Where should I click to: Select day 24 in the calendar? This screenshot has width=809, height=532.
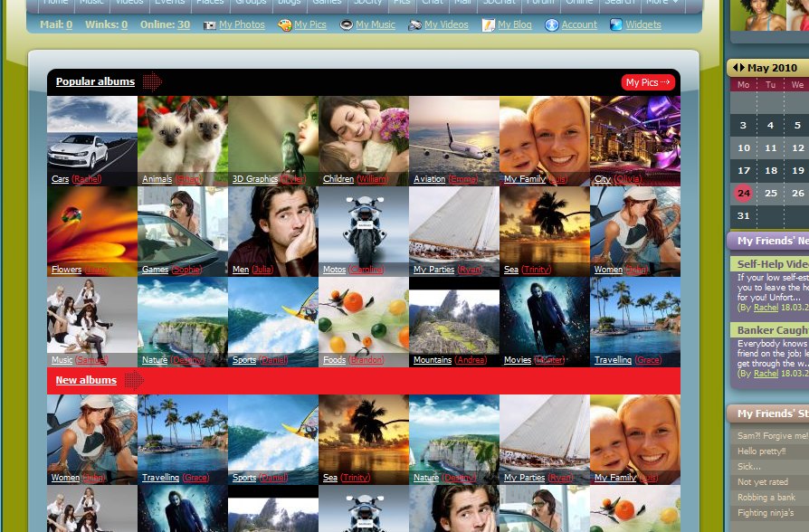pos(744,193)
